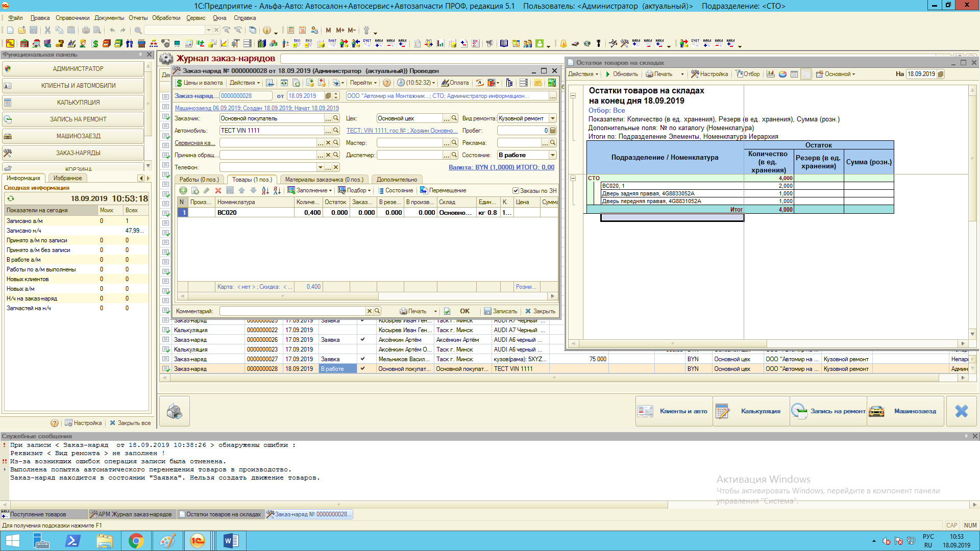Image resolution: width=980 pixels, height=551 pixels.
Task: Click magnifier icon next to Заказчик field
Action: pyautogui.click(x=336, y=118)
